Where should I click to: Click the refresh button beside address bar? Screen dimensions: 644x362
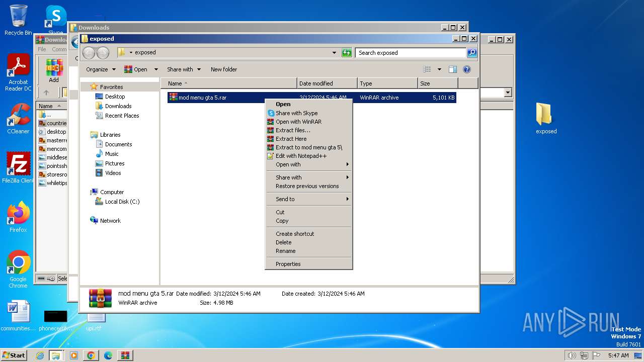347,53
